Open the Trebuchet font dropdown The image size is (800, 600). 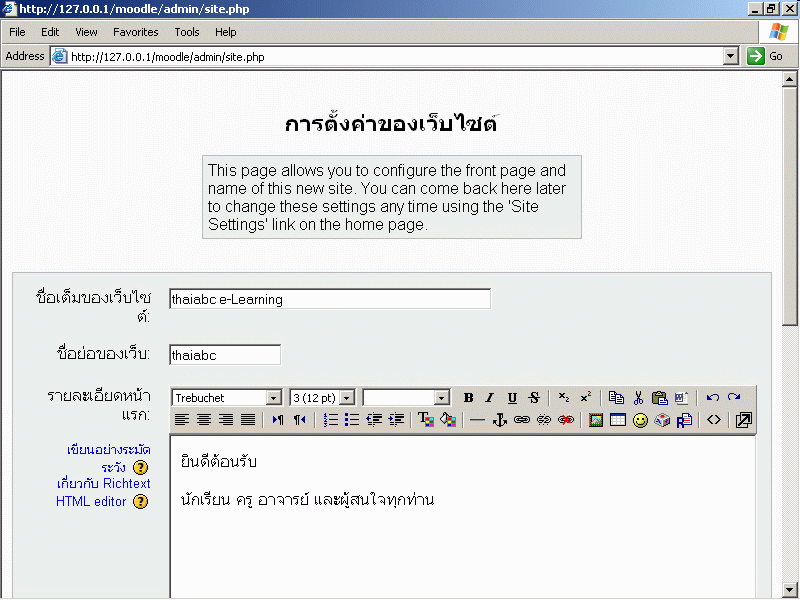click(273, 398)
